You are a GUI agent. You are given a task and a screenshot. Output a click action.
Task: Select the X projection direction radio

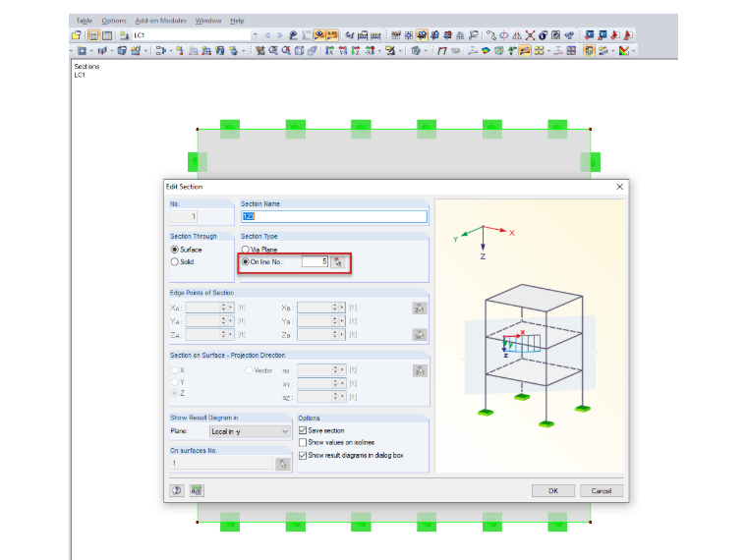[175, 370]
